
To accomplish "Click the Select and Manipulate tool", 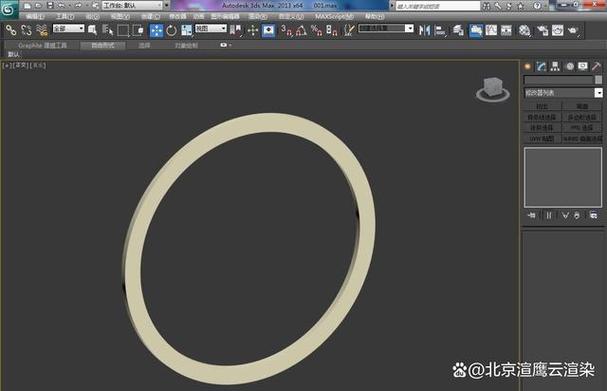I will coord(253,30).
